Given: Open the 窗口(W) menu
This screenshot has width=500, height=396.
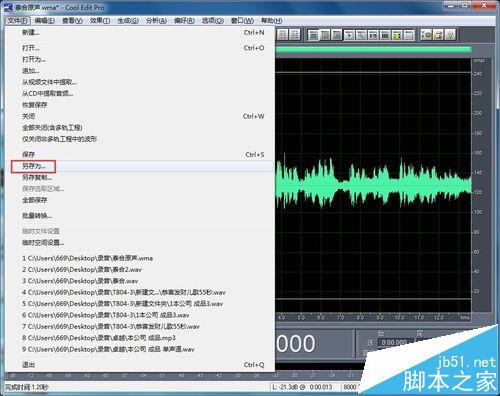Looking at the screenshot, I should pos(242,21).
